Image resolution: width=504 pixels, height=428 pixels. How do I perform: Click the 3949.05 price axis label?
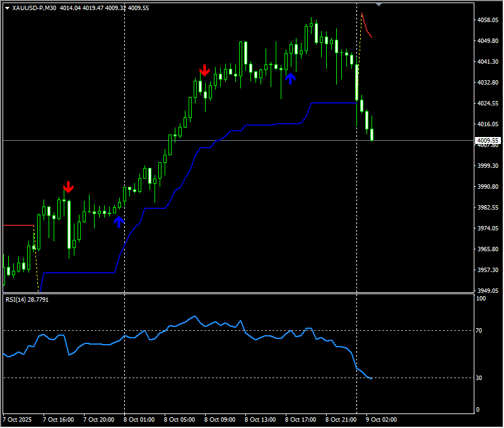(488, 291)
